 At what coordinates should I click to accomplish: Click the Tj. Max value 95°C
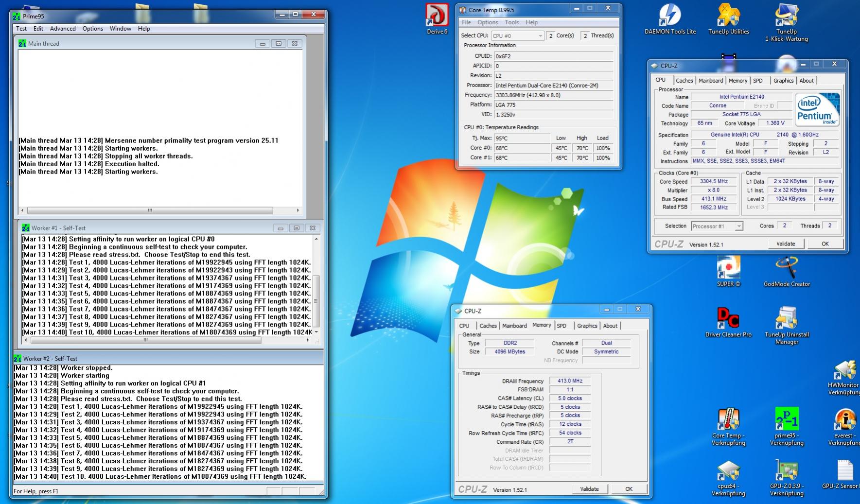pos(522,138)
